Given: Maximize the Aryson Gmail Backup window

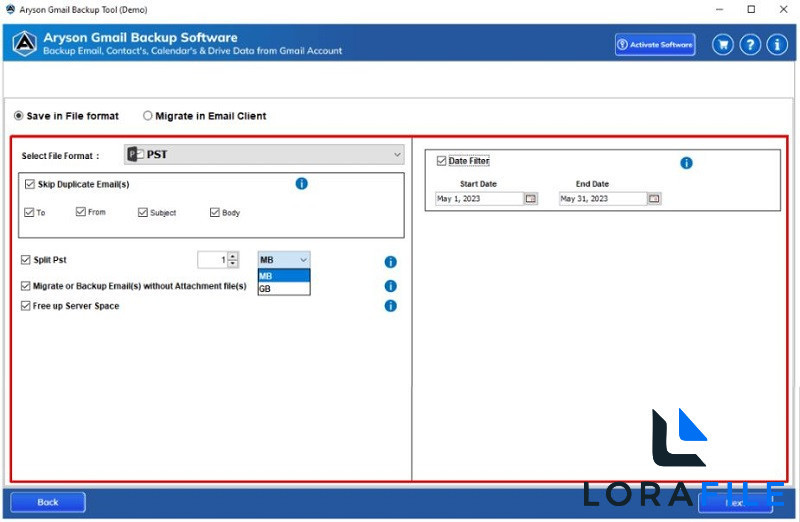Looking at the screenshot, I should coord(751,9).
